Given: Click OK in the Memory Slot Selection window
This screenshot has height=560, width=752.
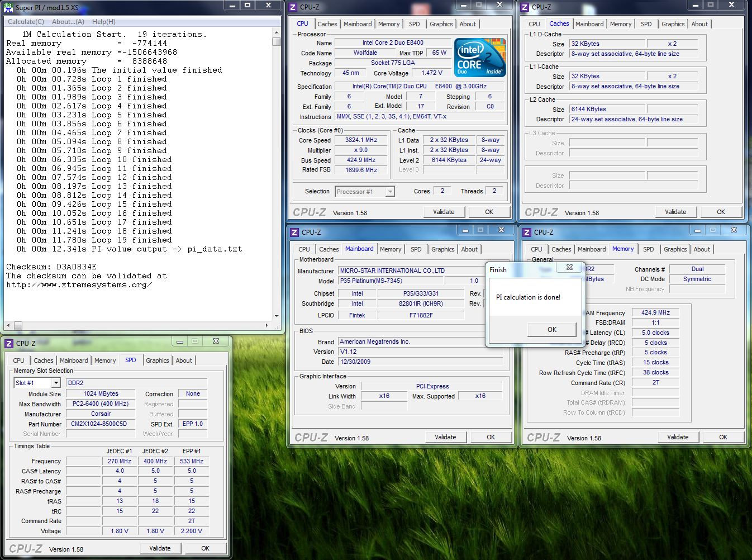Looking at the screenshot, I should pos(206,548).
